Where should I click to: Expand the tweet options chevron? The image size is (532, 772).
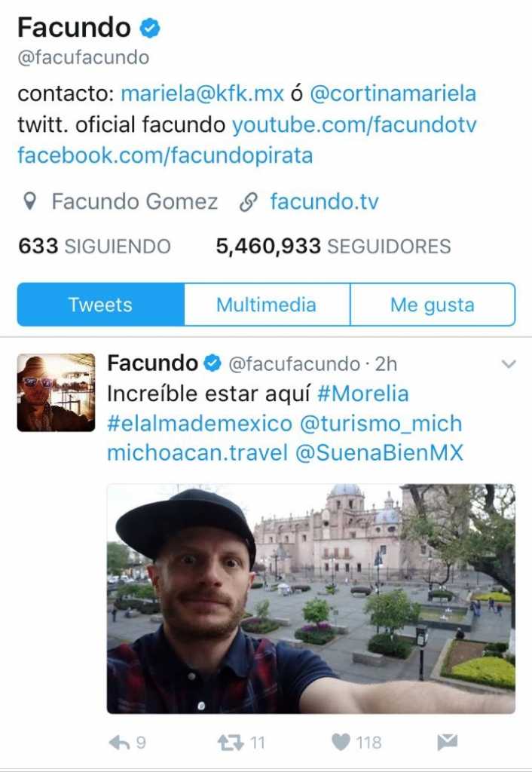[509, 364]
